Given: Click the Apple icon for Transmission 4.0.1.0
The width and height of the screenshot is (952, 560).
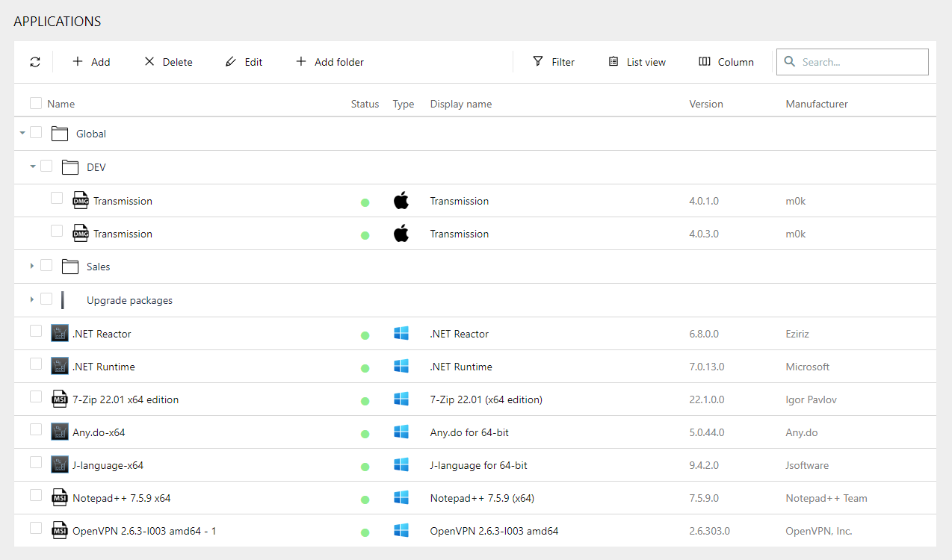Looking at the screenshot, I should coord(401,201).
